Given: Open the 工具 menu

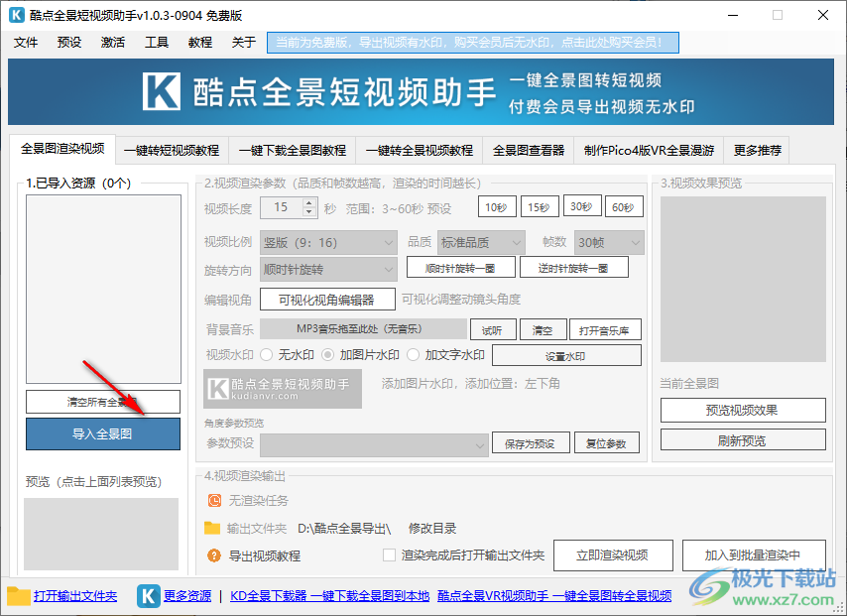Looking at the screenshot, I should (x=157, y=43).
